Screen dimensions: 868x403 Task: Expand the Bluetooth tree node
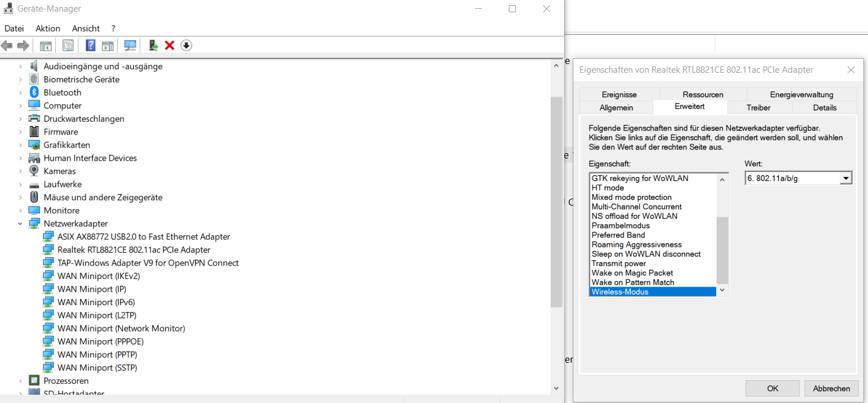coord(20,93)
